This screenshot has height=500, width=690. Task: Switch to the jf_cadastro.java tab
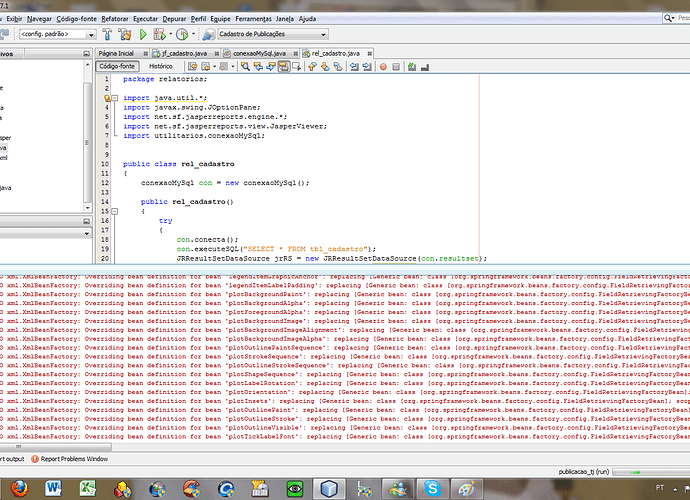[x=184, y=53]
